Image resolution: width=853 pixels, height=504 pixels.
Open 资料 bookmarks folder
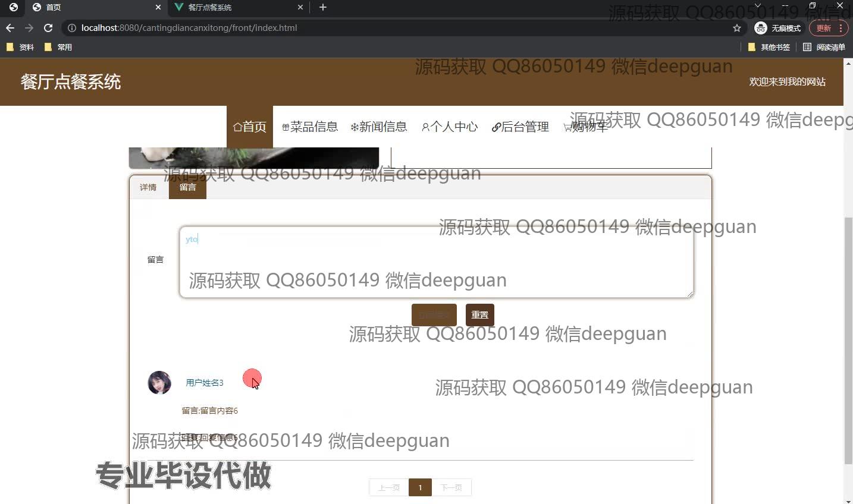20,47
